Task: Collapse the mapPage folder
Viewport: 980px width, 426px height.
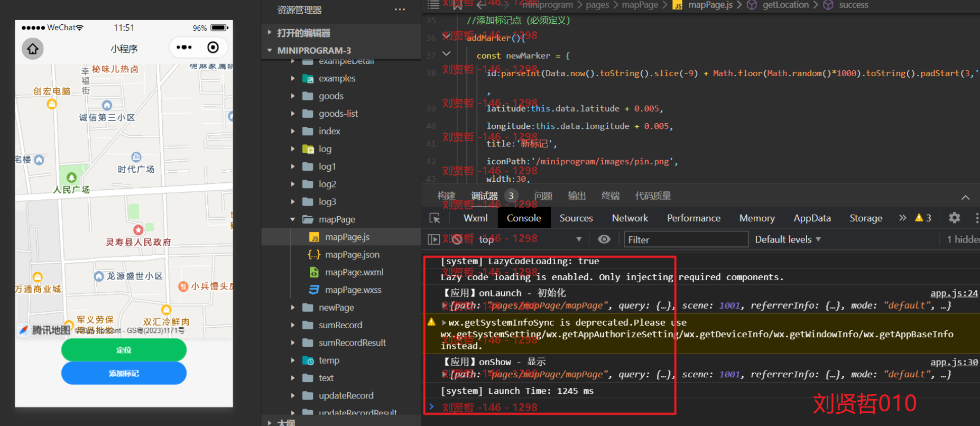Action: click(x=293, y=219)
